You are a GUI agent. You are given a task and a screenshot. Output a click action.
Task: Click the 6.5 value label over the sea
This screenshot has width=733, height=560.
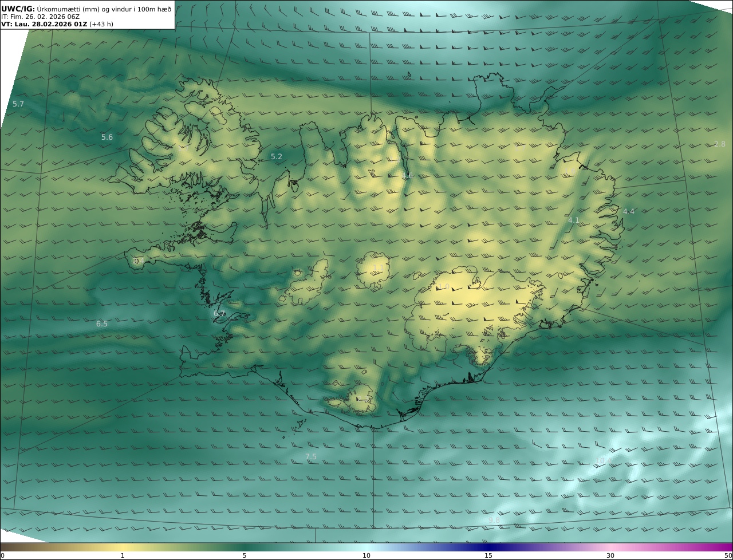102,324
